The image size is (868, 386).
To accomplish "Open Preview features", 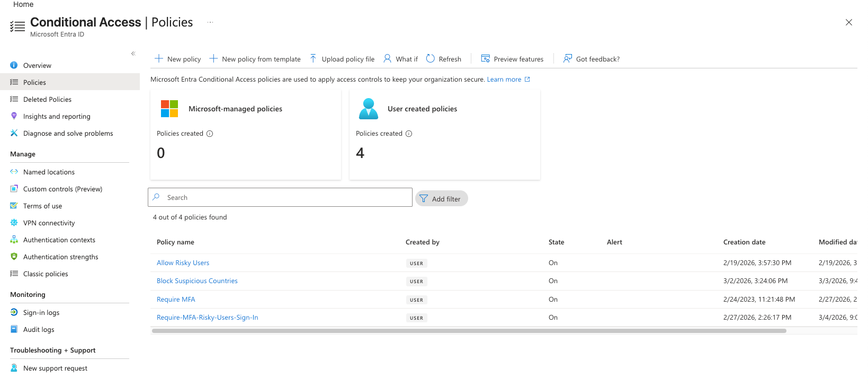I will [x=512, y=59].
